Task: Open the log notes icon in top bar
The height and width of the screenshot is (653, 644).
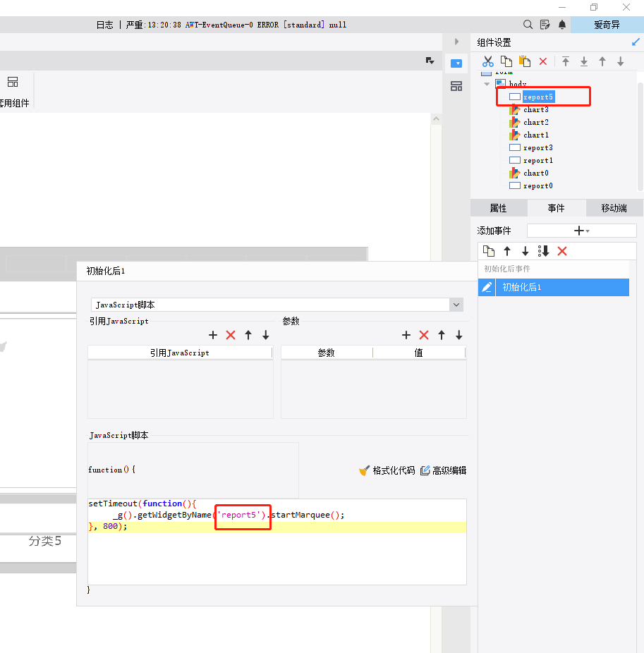Action: click(545, 25)
